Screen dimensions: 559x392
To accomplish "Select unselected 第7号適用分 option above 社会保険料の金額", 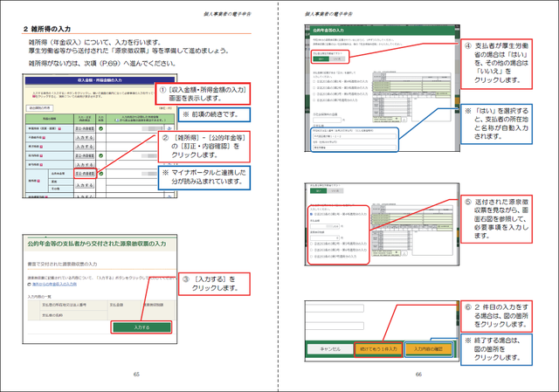I will point(314,100).
